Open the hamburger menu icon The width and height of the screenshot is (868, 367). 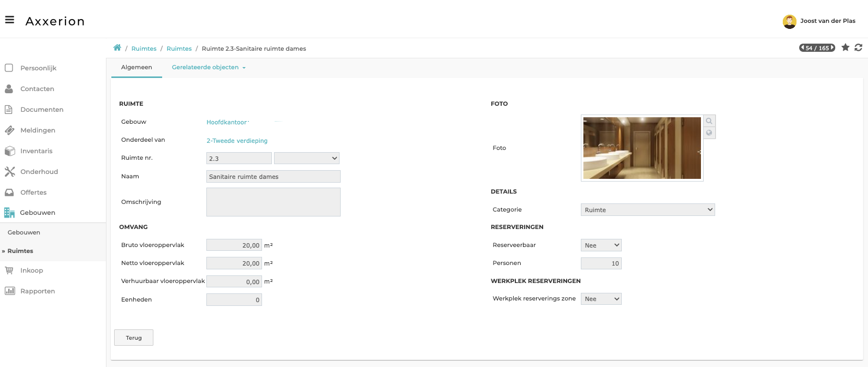[9, 20]
